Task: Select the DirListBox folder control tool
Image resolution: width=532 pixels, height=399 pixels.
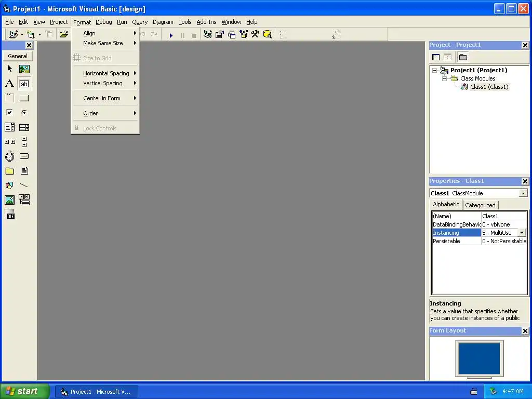Action: pos(9,170)
